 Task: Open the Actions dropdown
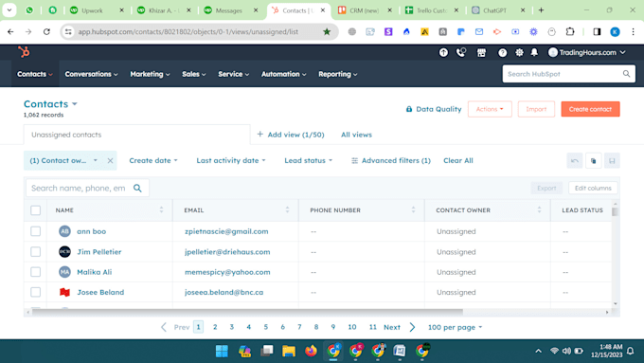click(490, 109)
